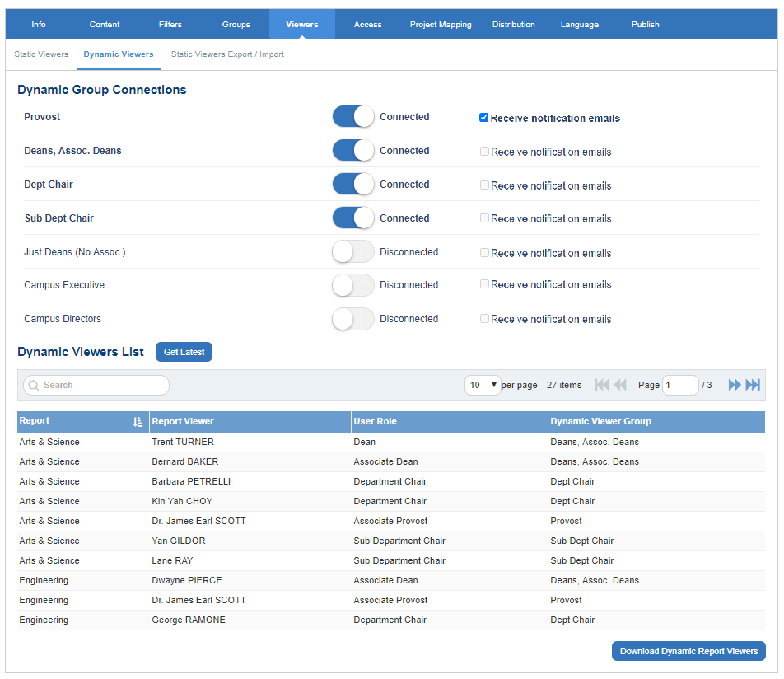Screen dimensions: 784x679
Task: Click Download Dynamic Report Viewers button
Action: 688,651
